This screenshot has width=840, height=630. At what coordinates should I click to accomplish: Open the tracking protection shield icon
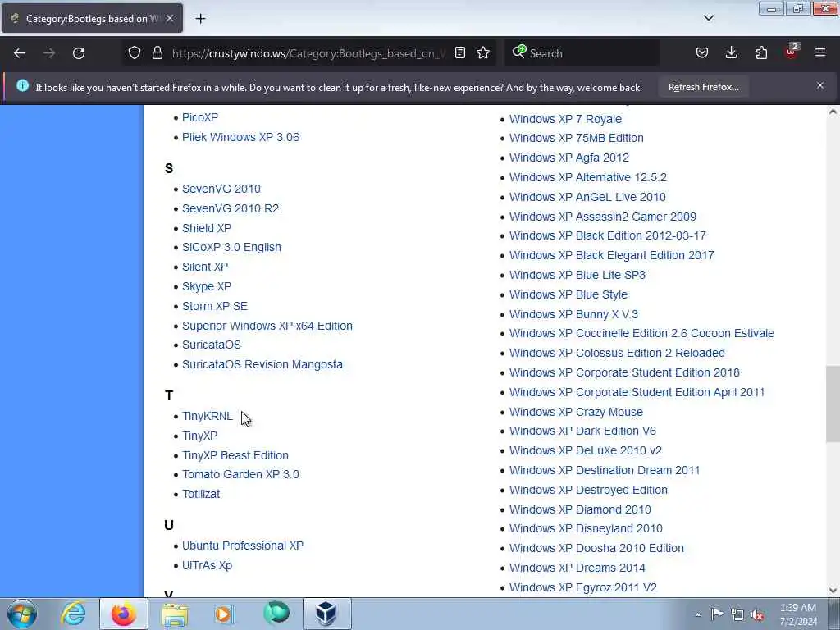(135, 53)
